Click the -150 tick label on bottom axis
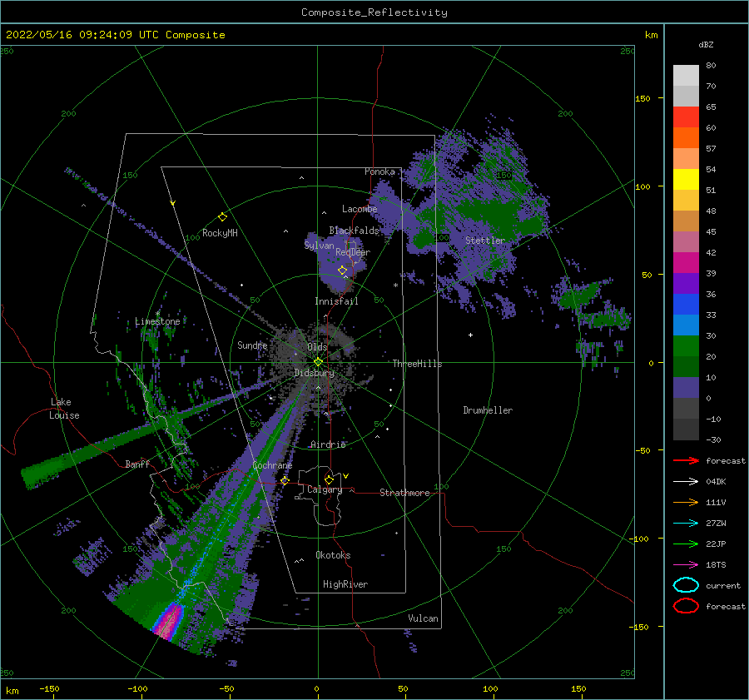 click(49, 688)
